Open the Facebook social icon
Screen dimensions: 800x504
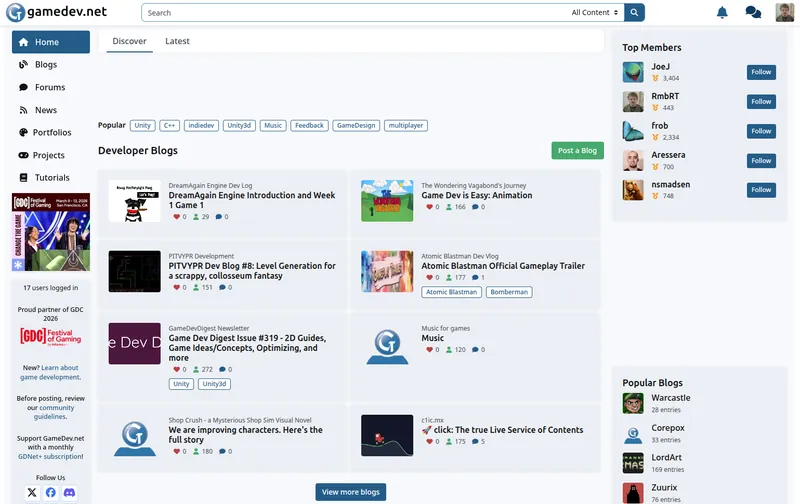(51, 492)
